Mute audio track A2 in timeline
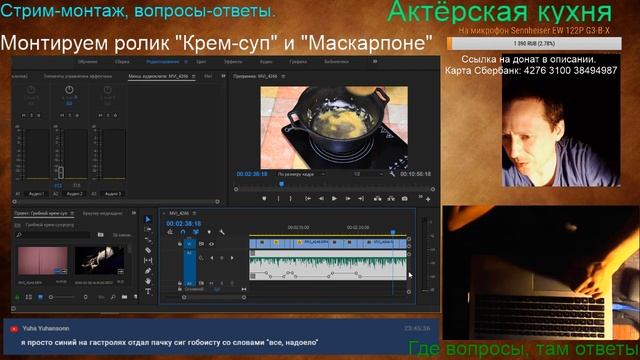 tap(211, 283)
